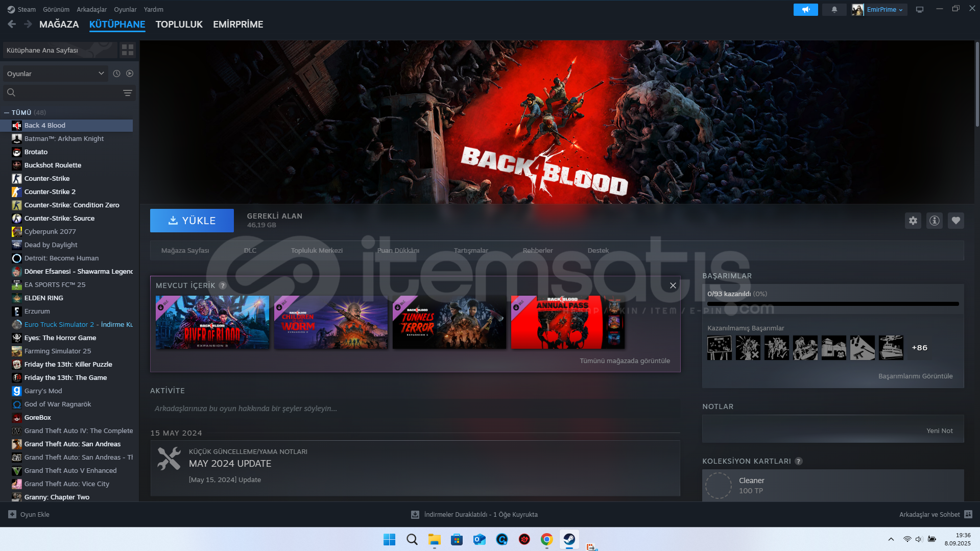Select Counter-Strike 2 in library list
This screenshot has height=551, width=980.
click(67, 191)
